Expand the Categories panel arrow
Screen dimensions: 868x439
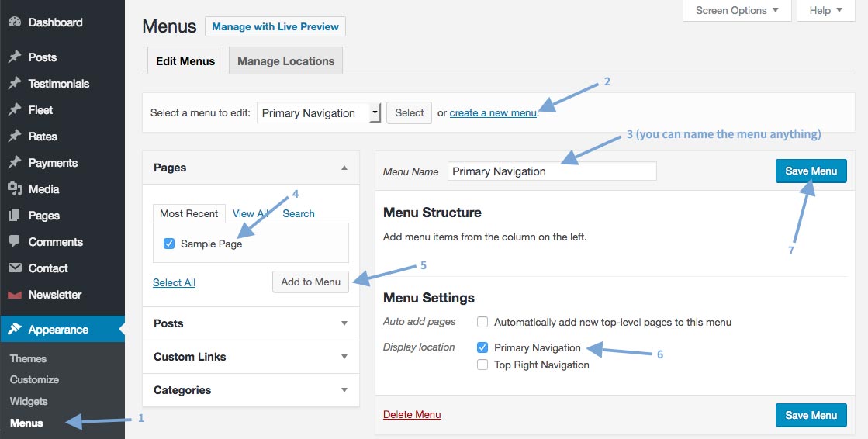[344, 389]
